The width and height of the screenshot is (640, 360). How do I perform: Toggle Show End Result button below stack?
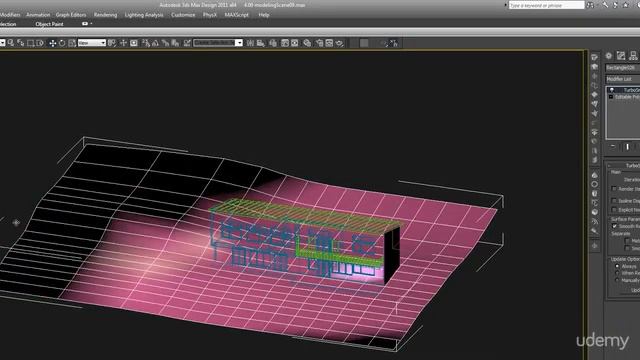[627, 147]
